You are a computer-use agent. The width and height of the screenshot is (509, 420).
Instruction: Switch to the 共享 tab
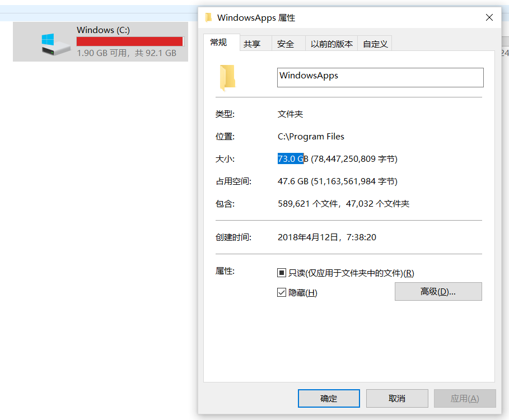pyautogui.click(x=252, y=44)
